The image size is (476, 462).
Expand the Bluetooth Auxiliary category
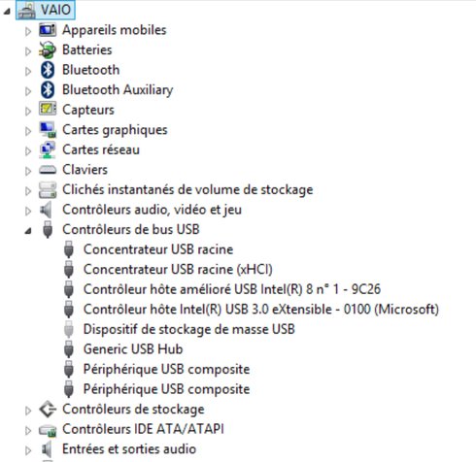pos(28,91)
